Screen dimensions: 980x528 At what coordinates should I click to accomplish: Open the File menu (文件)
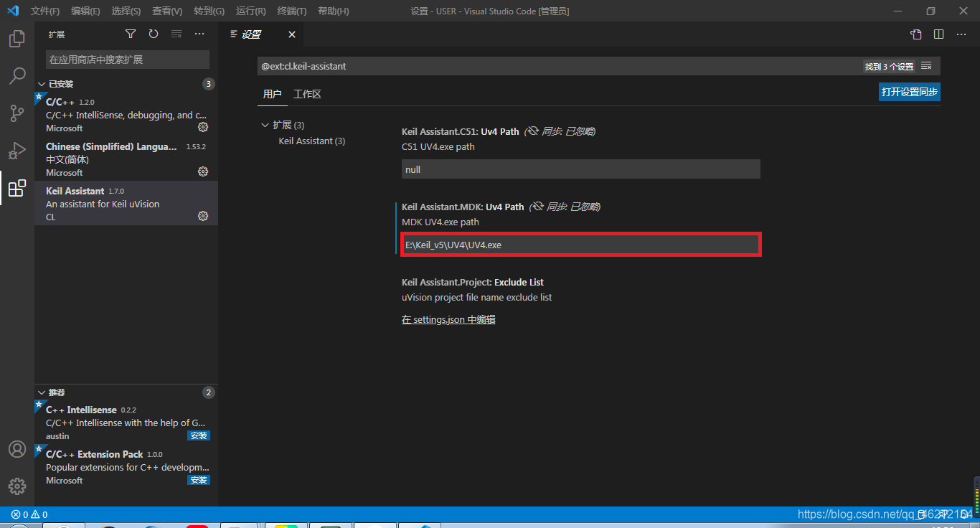pos(45,11)
